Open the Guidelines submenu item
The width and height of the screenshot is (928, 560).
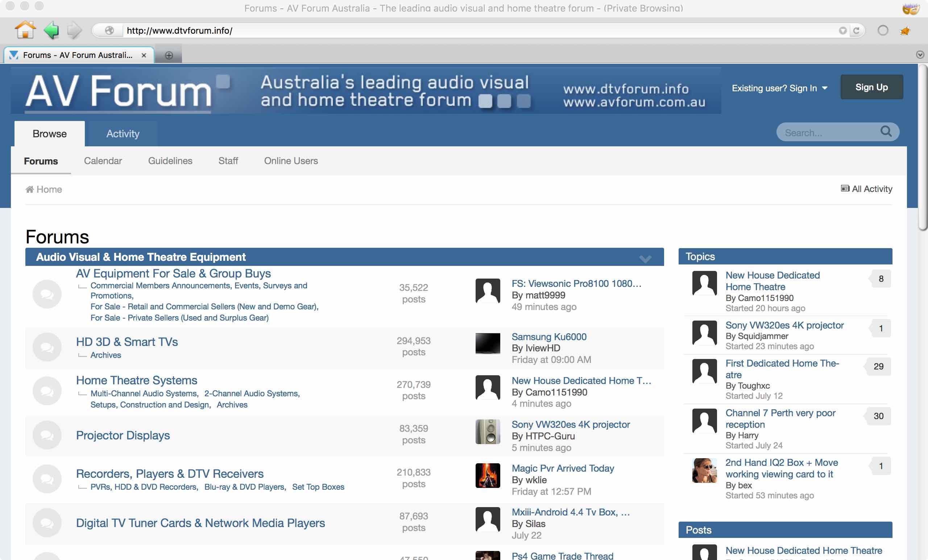tap(170, 161)
